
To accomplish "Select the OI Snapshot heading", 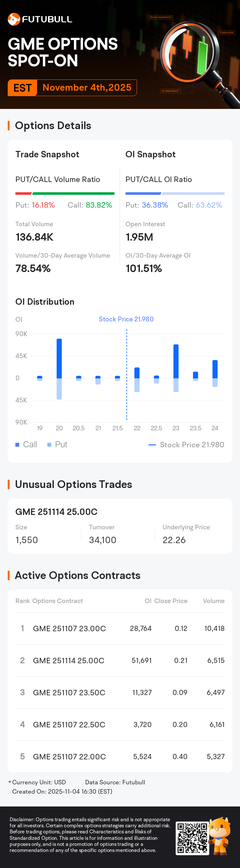I will click(150, 154).
